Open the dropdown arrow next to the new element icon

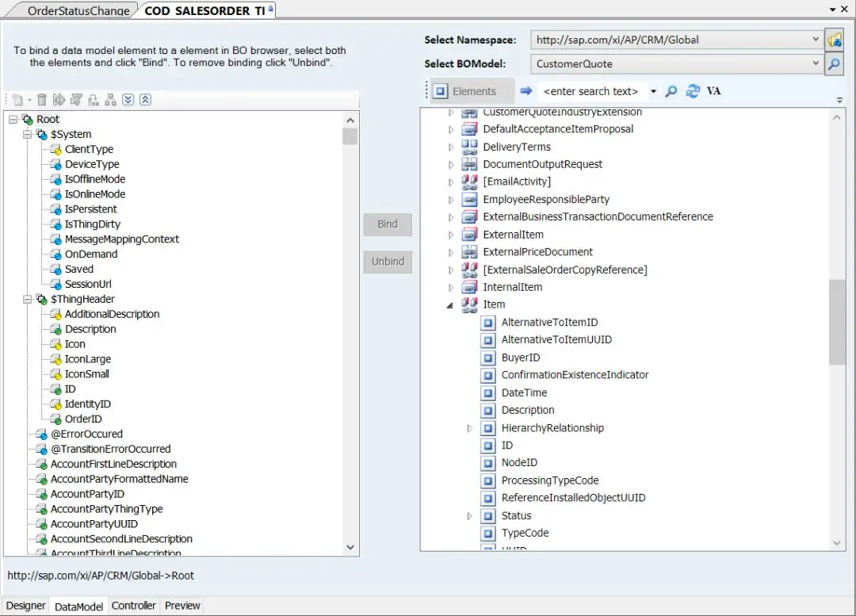click(x=29, y=100)
